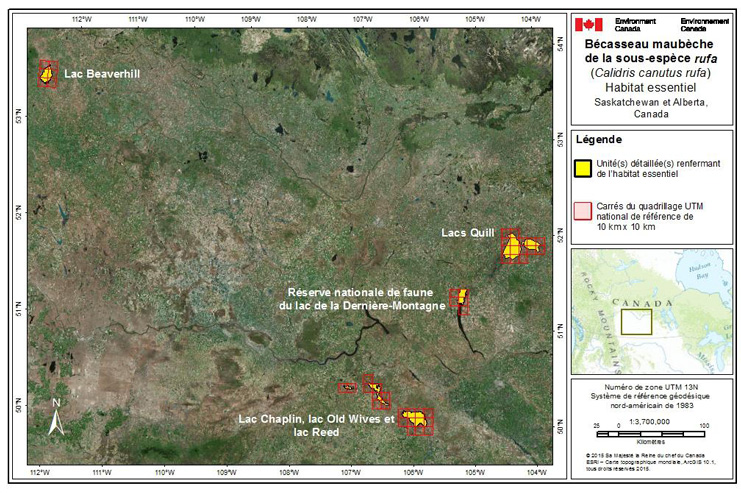Image resolution: width=741 pixels, height=493 pixels.
Task: Select the Lacs Quill yellow habitat area
Action: click(514, 246)
